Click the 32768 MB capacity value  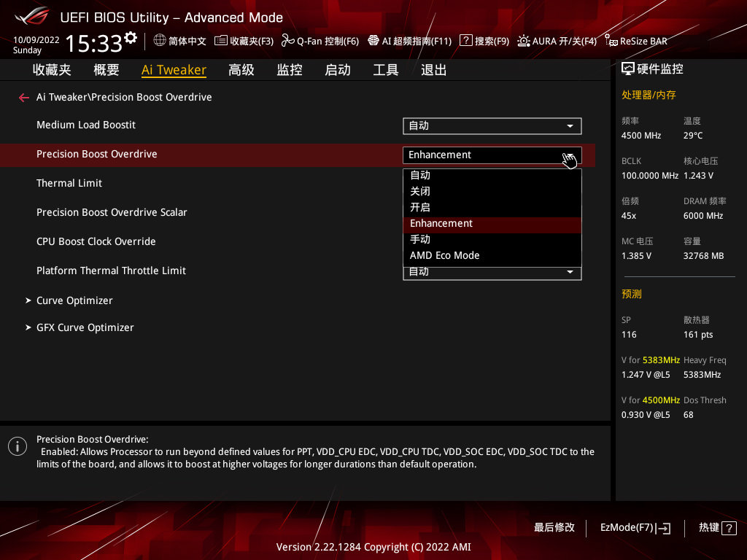pyautogui.click(x=704, y=256)
